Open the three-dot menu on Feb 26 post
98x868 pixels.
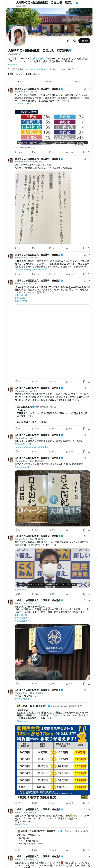pyautogui.click(x=89, y=159)
